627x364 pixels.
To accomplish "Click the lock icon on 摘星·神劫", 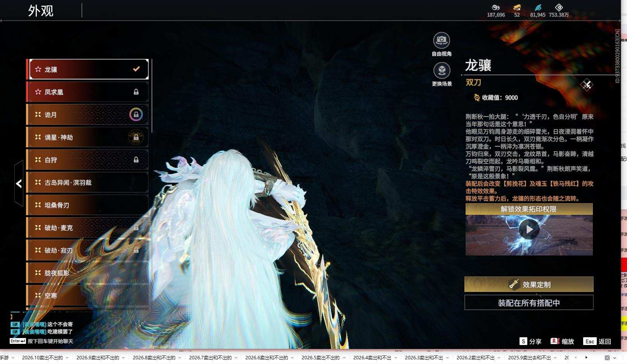I will [x=136, y=137].
